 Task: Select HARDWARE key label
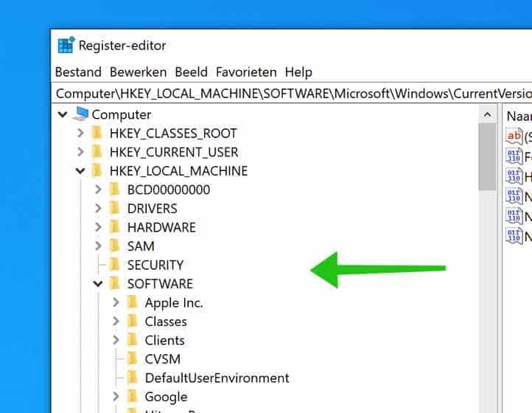pos(161,227)
